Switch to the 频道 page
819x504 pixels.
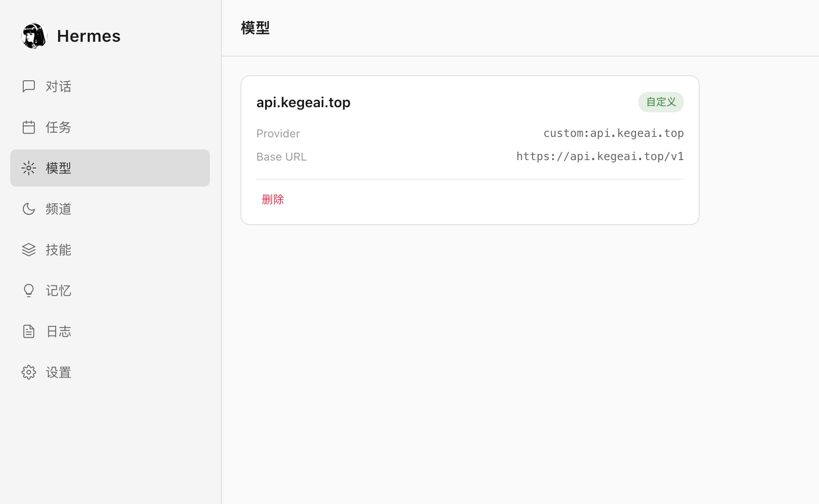58,209
